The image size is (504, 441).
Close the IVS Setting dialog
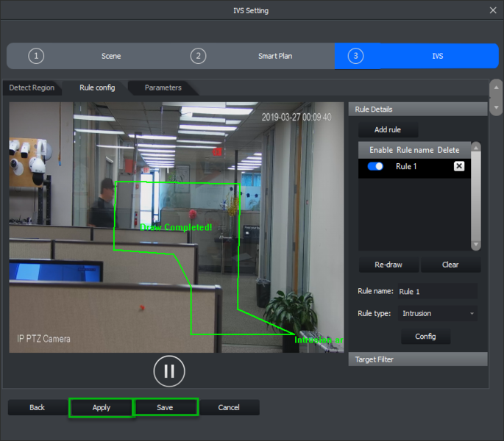click(x=493, y=10)
